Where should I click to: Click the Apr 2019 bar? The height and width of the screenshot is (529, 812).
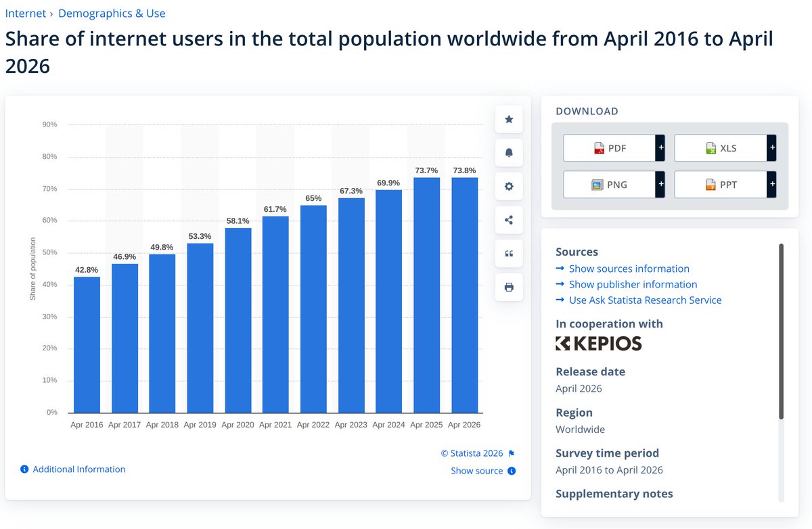click(200, 328)
